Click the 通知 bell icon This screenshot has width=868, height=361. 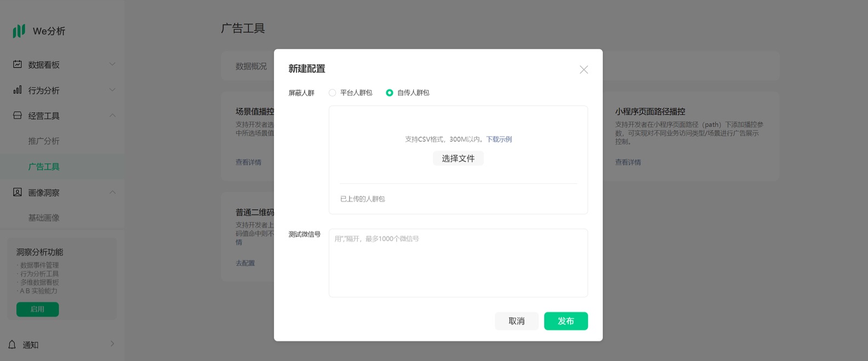[12, 345]
